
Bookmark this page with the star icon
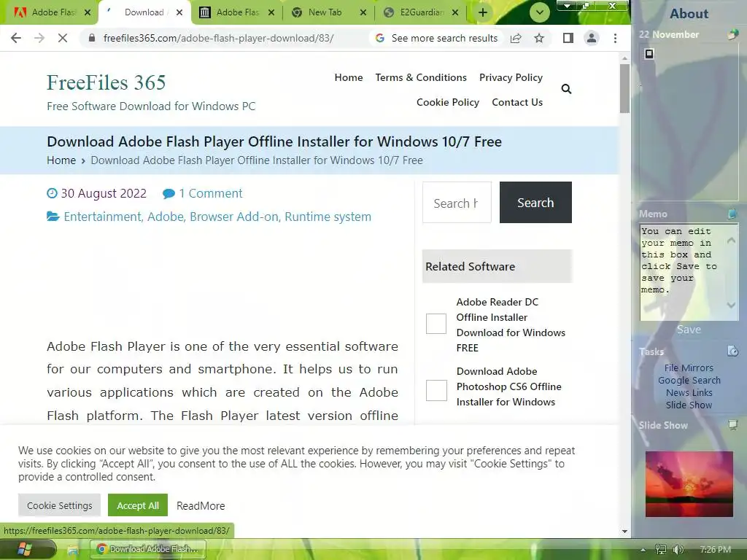[x=539, y=38]
